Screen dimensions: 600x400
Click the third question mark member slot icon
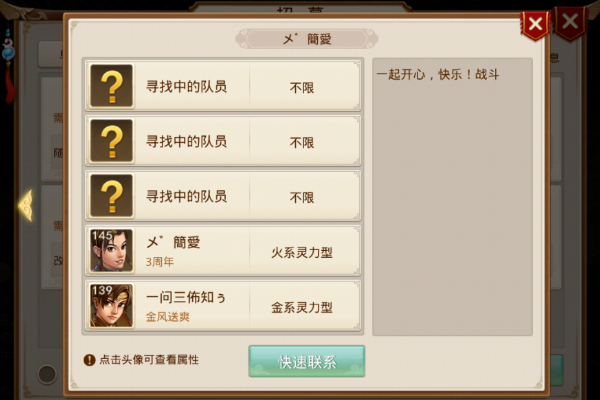[111, 196]
